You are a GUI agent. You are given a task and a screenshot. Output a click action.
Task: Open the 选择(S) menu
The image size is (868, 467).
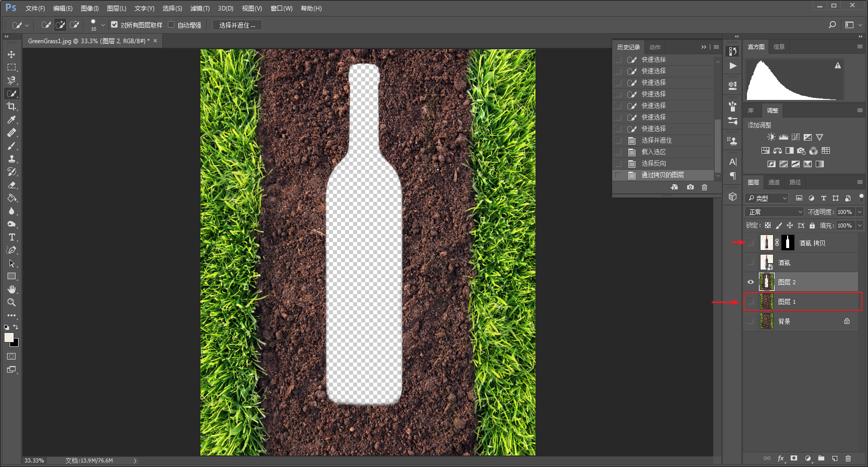tap(172, 9)
